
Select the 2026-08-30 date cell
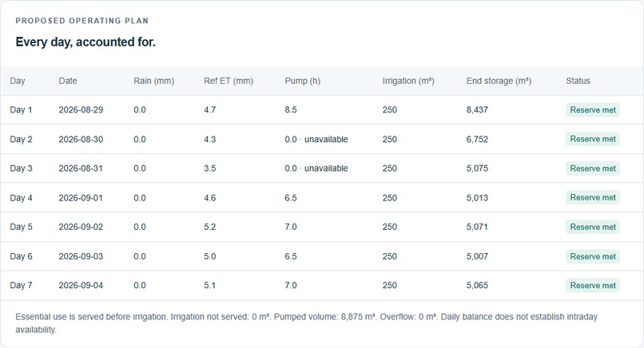tap(81, 139)
